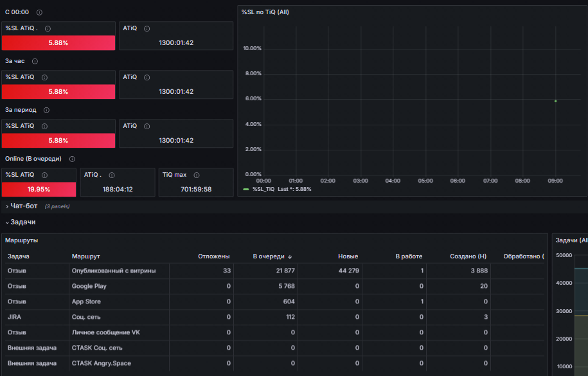Click info icon on Online %SL ATiQ panel

tap(44, 175)
